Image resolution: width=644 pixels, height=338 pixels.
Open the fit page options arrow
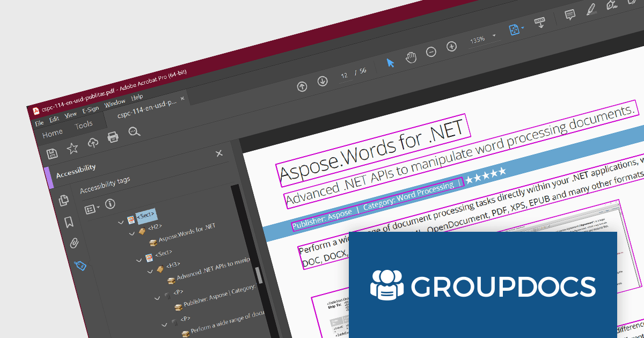tap(523, 28)
